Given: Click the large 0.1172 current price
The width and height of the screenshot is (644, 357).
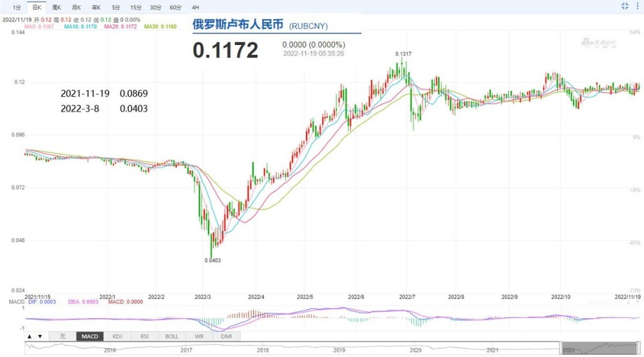Looking at the screenshot, I should pos(225,50).
